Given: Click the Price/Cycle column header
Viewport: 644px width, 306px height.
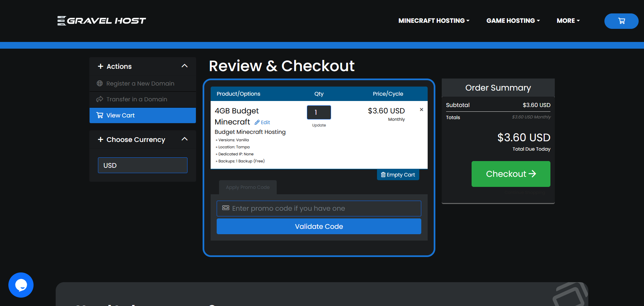Looking at the screenshot, I should pos(388,94).
